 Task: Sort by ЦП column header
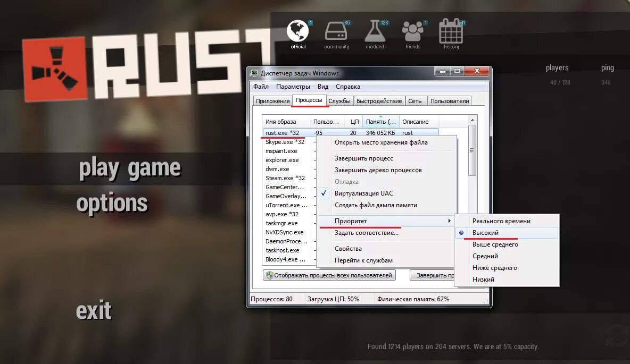click(x=354, y=122)
